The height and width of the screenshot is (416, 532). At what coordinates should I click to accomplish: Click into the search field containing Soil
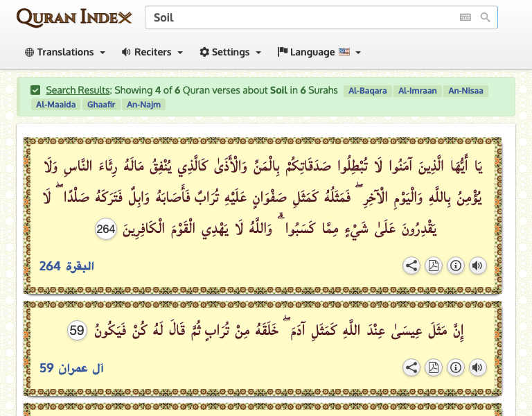pos(302,17)
